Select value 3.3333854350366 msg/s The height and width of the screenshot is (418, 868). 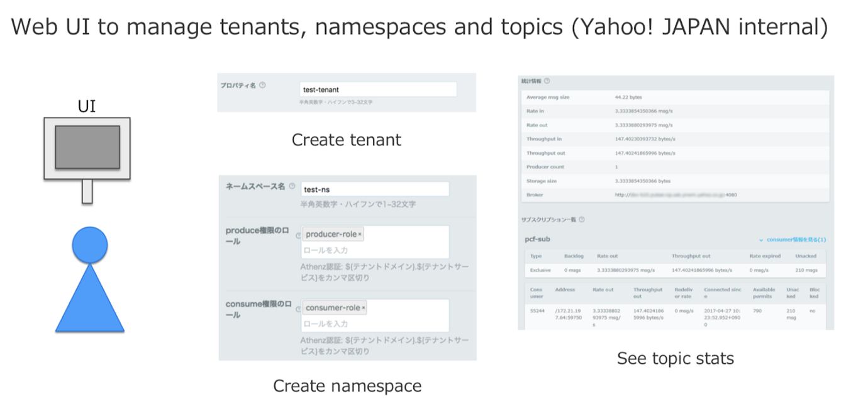pos(643,111)
